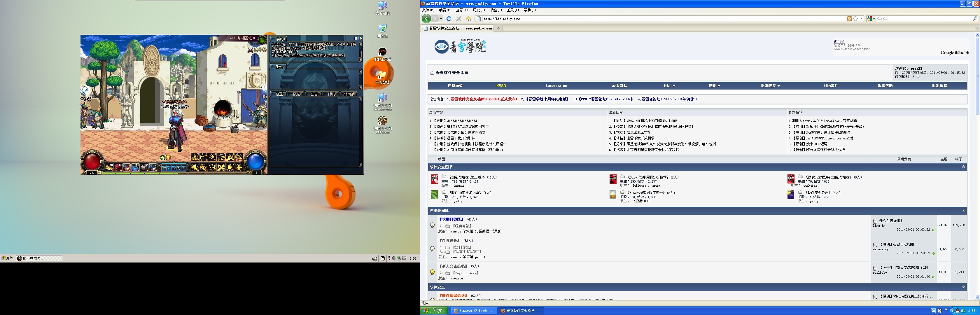The height and width of the screenshot is (315, 980).
Task: Click the KSSD navigation link
Action: tap(501, 85)
